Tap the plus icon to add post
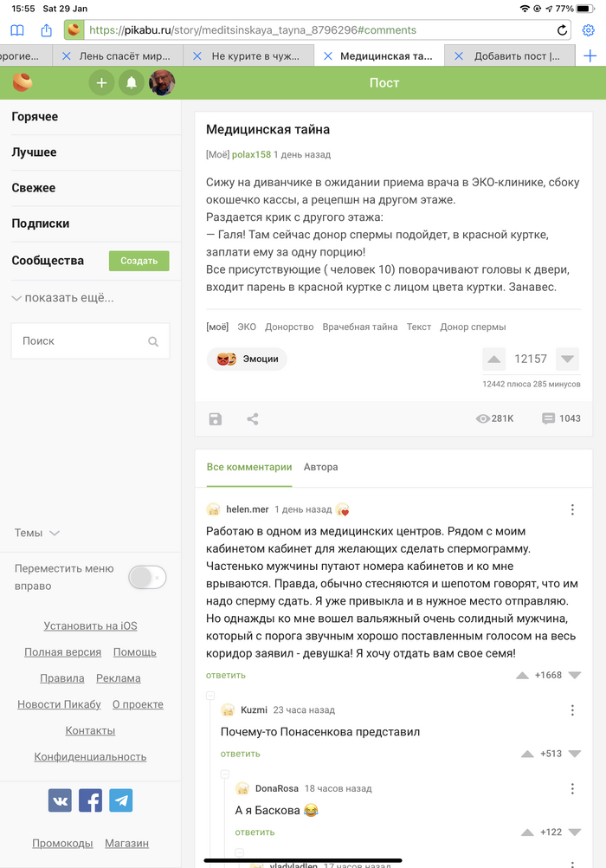 (101, 83)
